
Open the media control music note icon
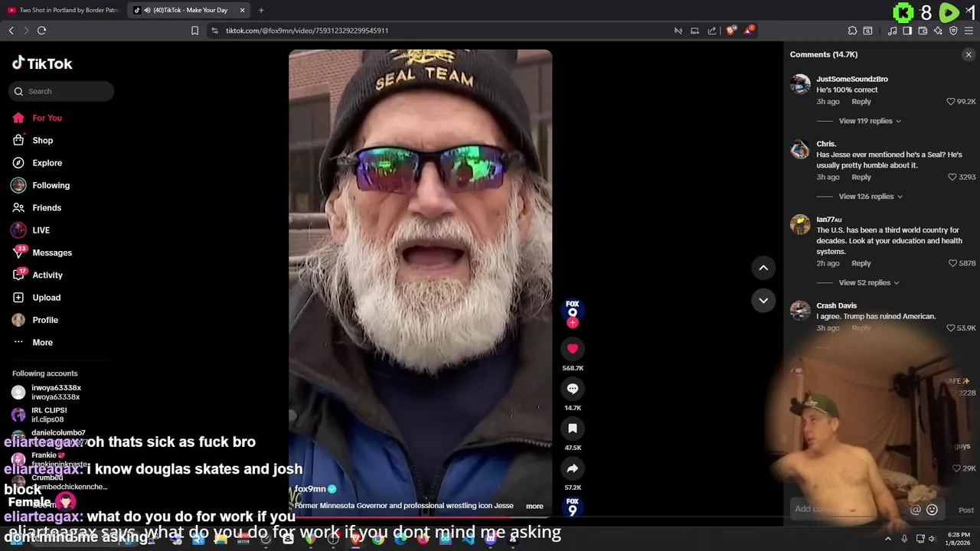pyautogui.click(x=892, y=31)
